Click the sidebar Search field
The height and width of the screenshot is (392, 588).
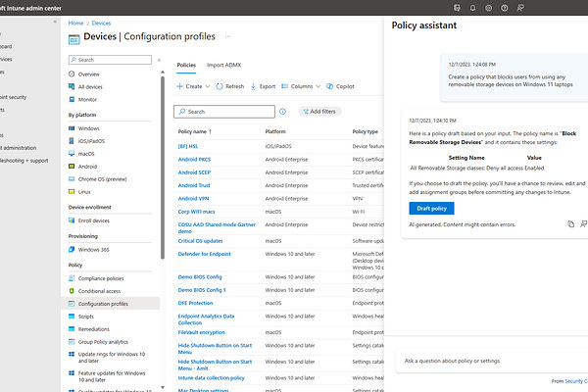coord(110,60)
